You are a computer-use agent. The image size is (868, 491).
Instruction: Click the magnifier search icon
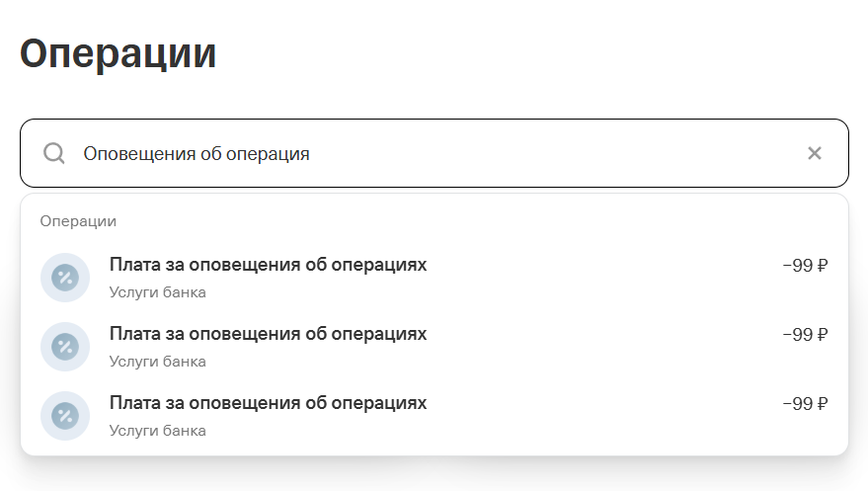54,153
